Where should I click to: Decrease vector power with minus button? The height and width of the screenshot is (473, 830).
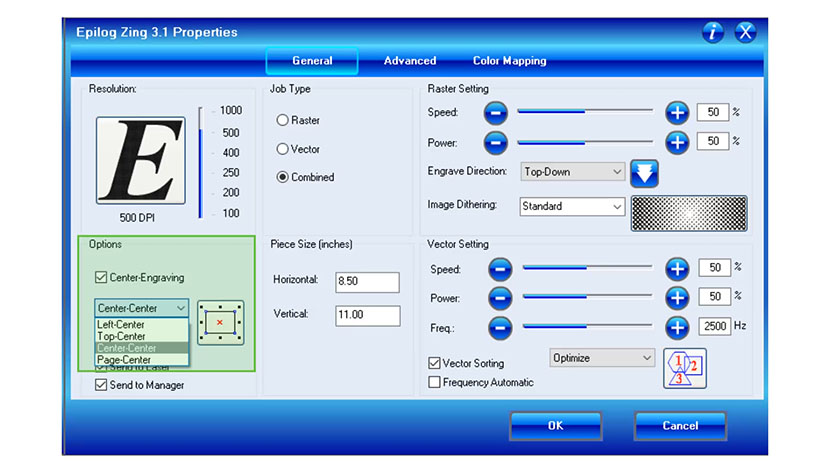(x=498, y=297)
